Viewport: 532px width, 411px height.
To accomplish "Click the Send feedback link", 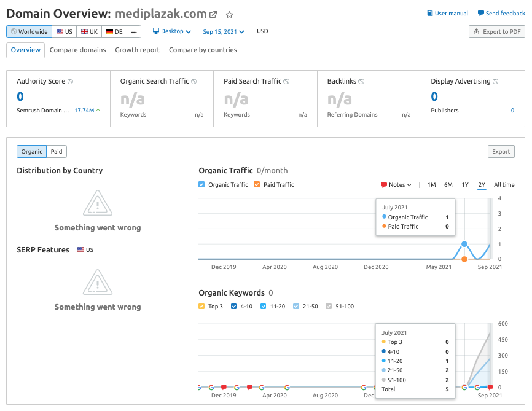I will [501, 14].
